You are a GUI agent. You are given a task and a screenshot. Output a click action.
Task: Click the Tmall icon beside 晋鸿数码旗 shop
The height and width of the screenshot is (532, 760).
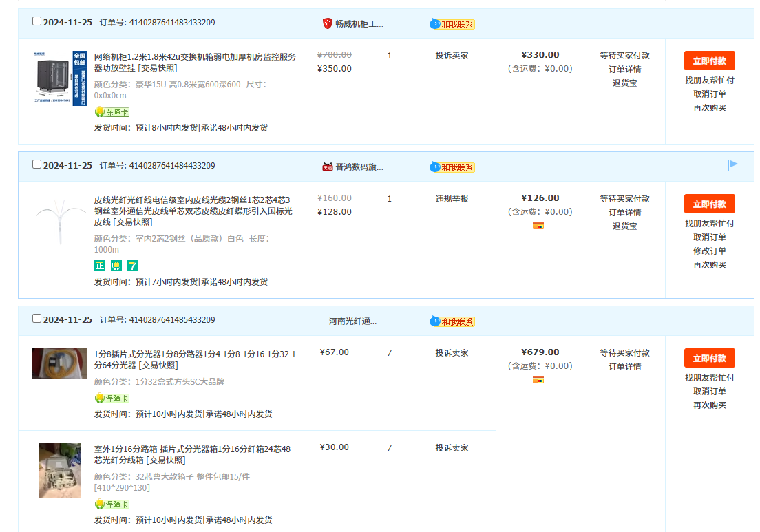(328, 167)
